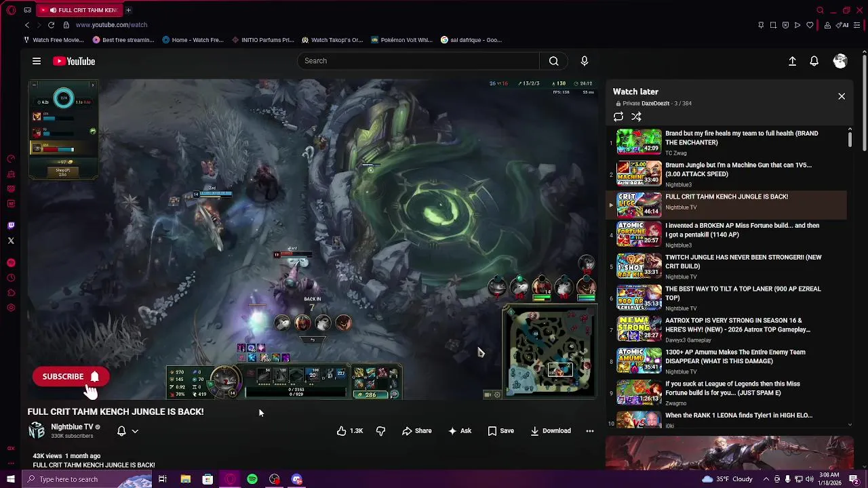The image size is (868, 488).
Task: Play 'Brand but my fire heals' video
Action: click(727, 142)
